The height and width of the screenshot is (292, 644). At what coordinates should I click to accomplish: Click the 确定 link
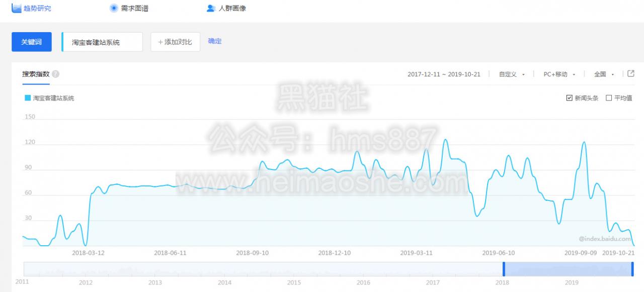pyautogui.click(x=215, y=41)
